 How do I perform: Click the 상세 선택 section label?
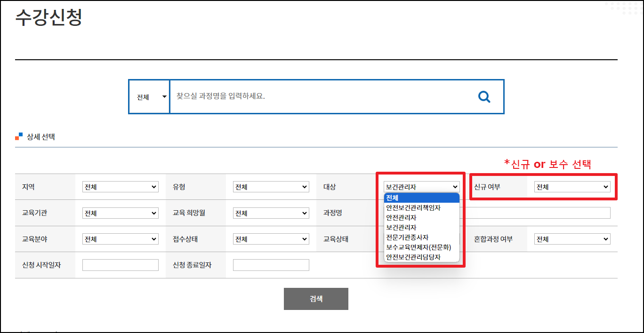pos(41,137)
